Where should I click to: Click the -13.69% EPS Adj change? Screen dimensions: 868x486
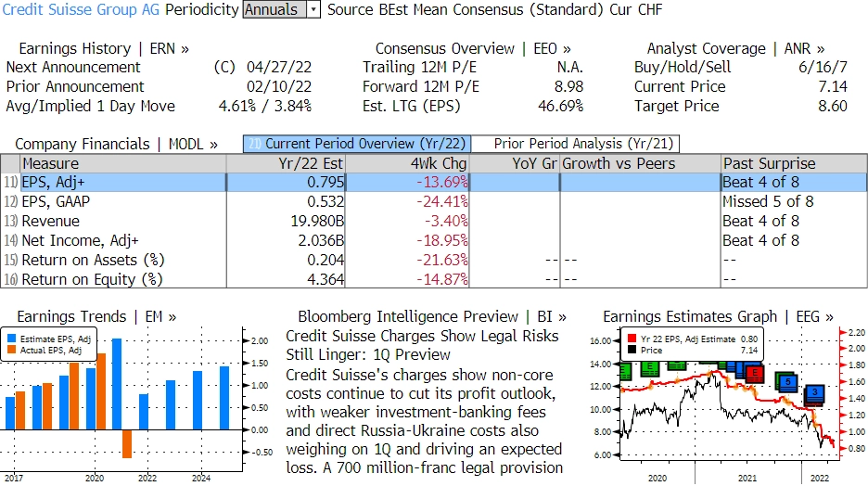pos(441,182)
